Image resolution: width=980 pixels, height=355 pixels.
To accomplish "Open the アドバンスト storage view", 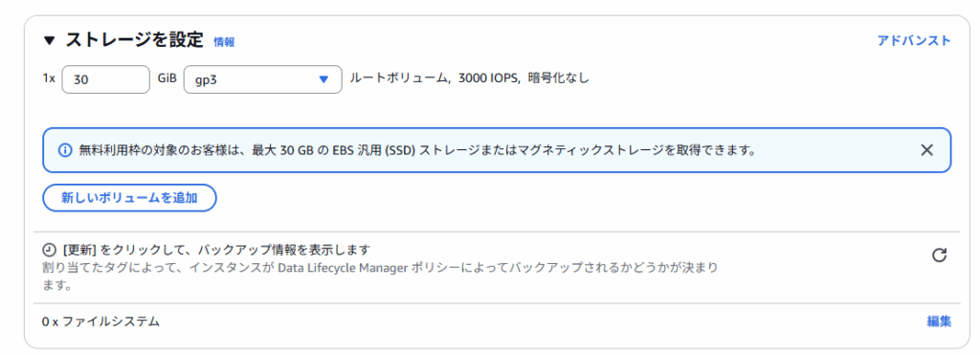I will [x=914, y=40].
